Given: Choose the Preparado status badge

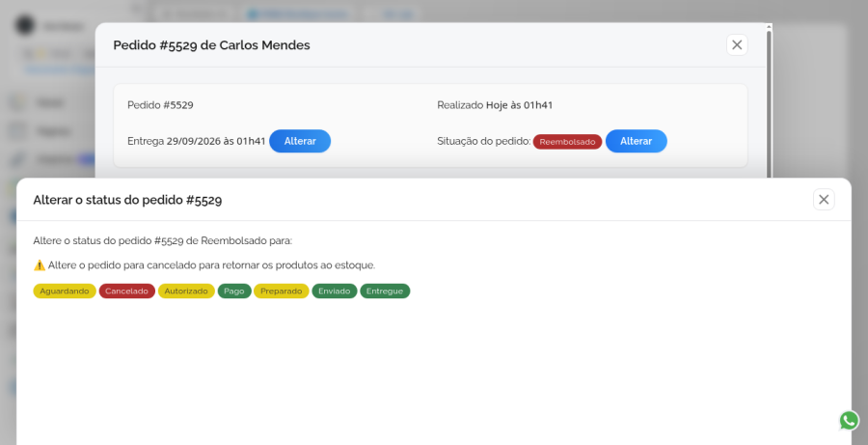Looking at the screenshot, I should [x=282, y=291].
